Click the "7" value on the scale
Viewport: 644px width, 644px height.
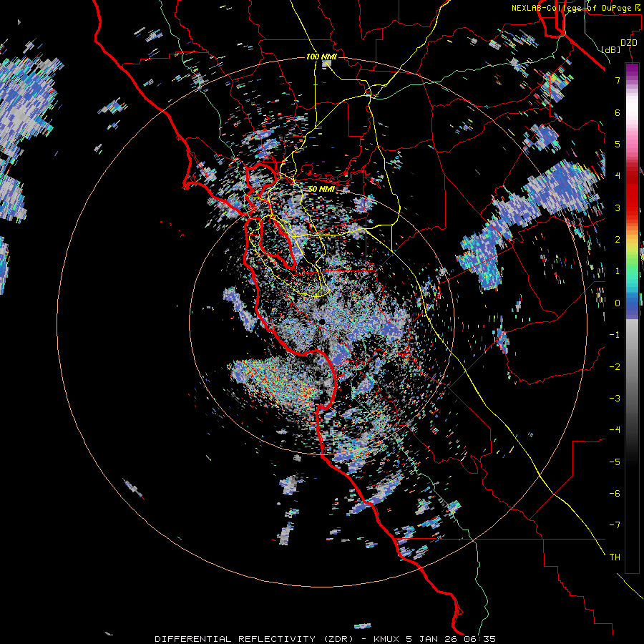pos(618,80)
